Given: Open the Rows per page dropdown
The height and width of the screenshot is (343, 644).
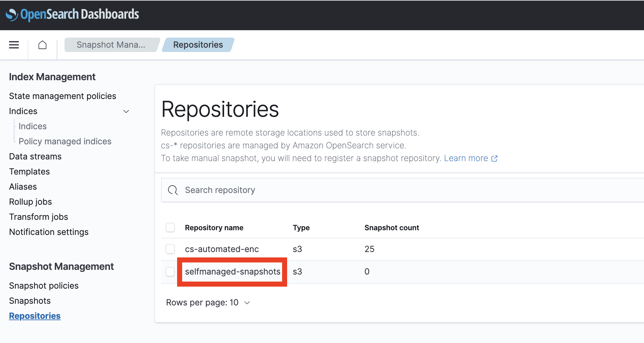Looking at the screenshot, I should [208, 302].
